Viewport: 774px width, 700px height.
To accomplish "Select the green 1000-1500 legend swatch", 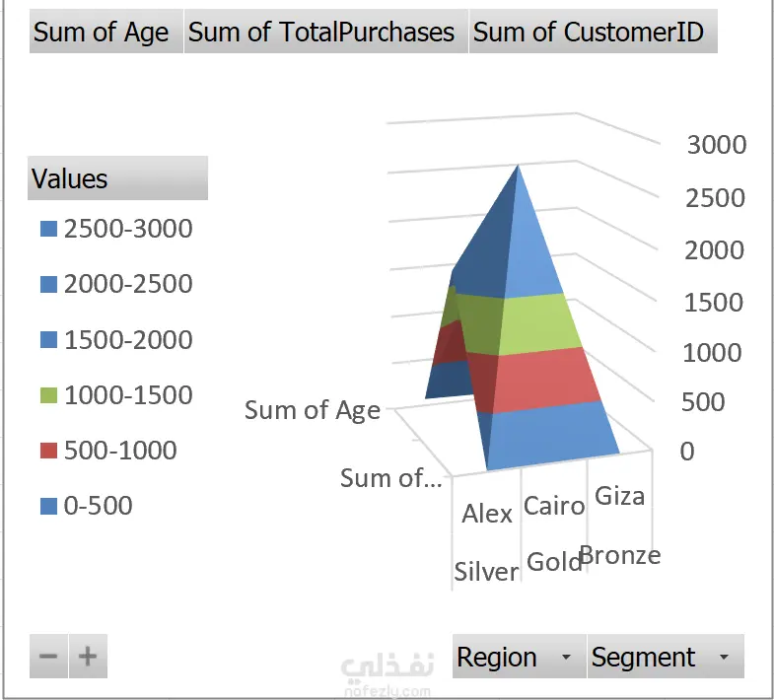I will tap(48, 395).
